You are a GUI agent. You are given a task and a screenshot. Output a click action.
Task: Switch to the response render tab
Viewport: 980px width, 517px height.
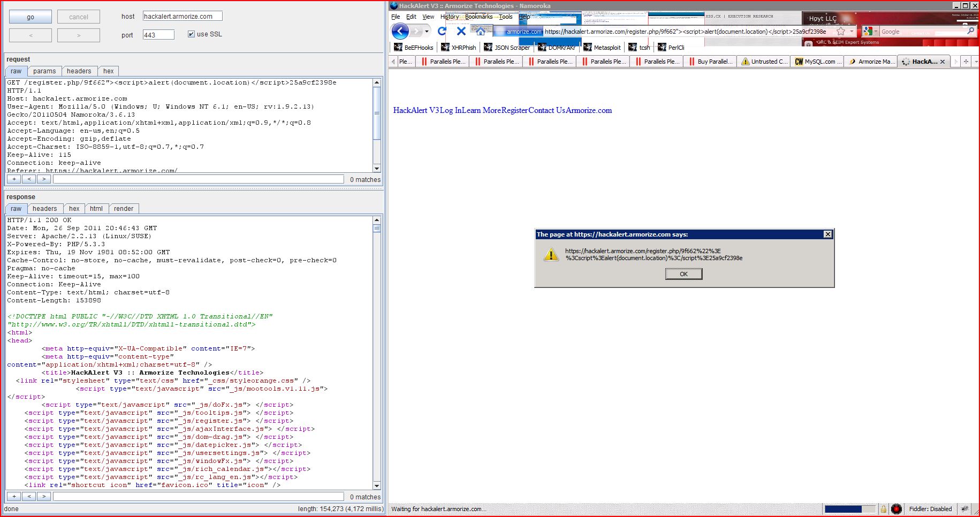tap(124, 209)
